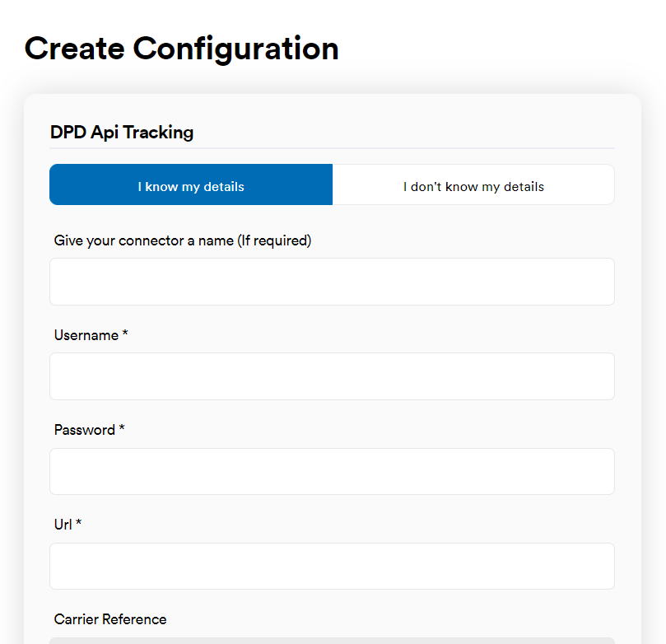Click the required asterisk next to Password
The height and width of the screenshot is (644, 666).
point(121,428)
